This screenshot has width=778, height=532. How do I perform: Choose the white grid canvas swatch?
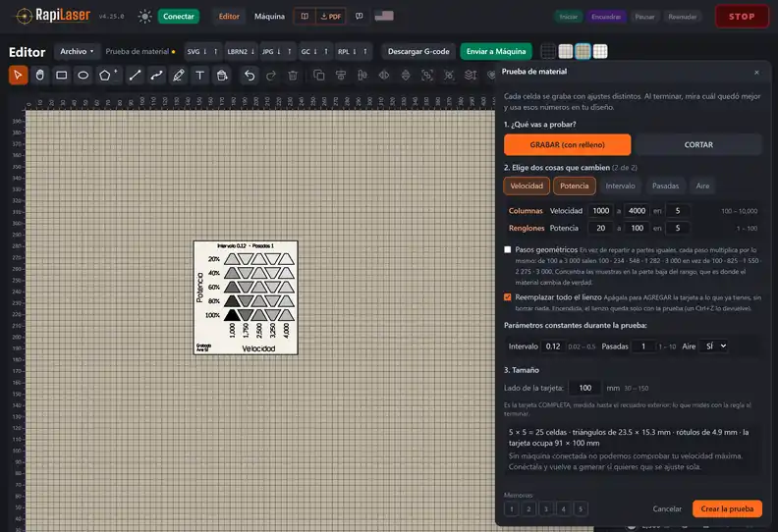pos(600,51)
